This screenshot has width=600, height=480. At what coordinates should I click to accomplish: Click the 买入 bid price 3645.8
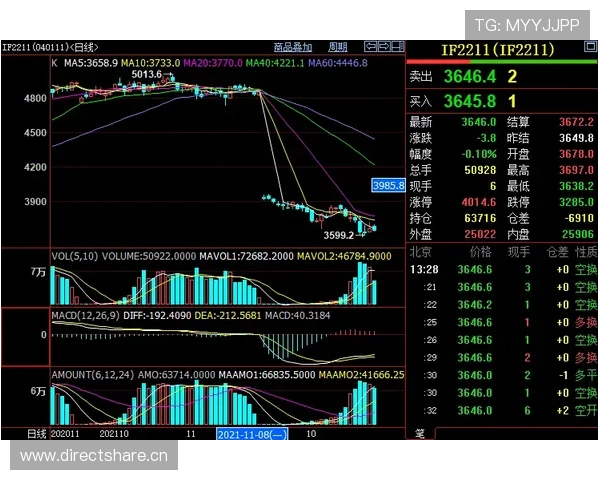(x=470, y=101)
